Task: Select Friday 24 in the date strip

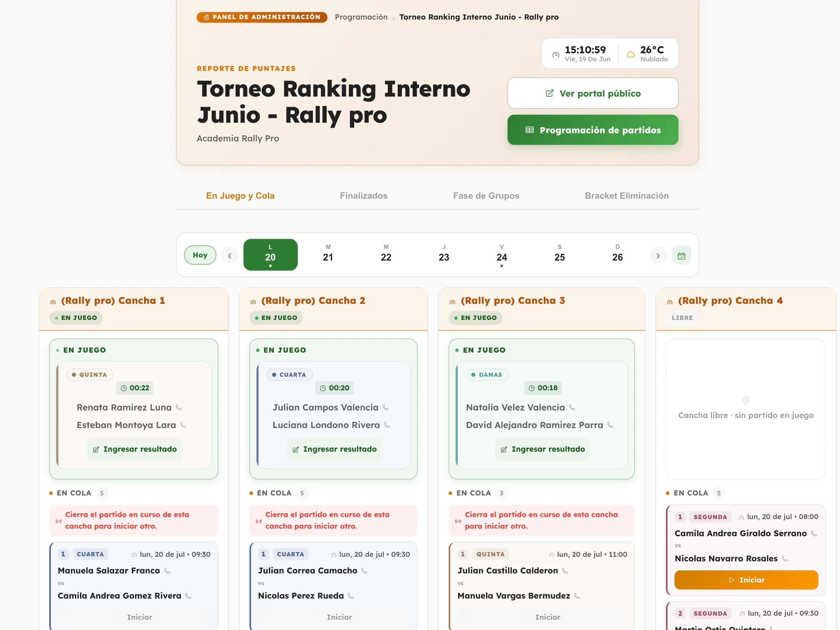Action: point(502,255)
